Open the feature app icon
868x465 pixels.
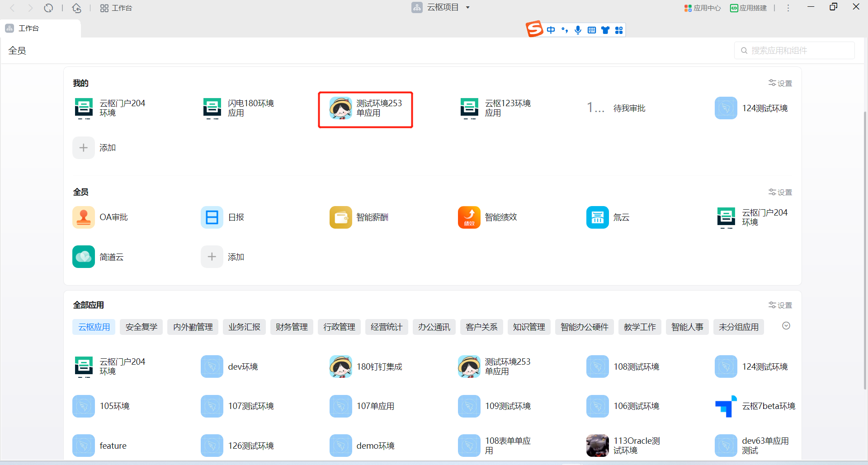(x=84, y=446)
